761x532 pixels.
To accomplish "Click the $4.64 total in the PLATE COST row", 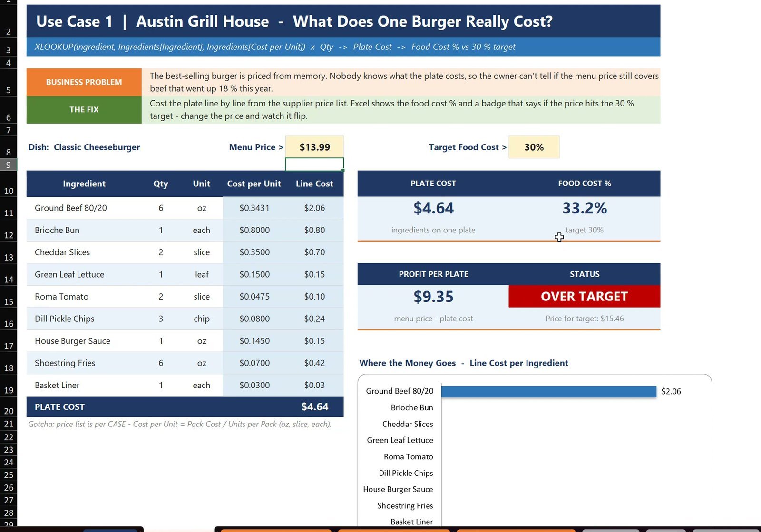I will click(314, 407).
